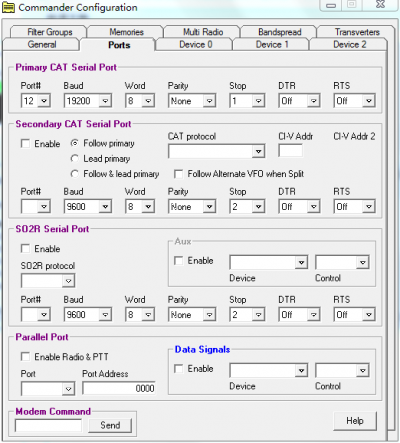
Task: Click the Commander Configuration title bar icon
Action: pos(8,7)
